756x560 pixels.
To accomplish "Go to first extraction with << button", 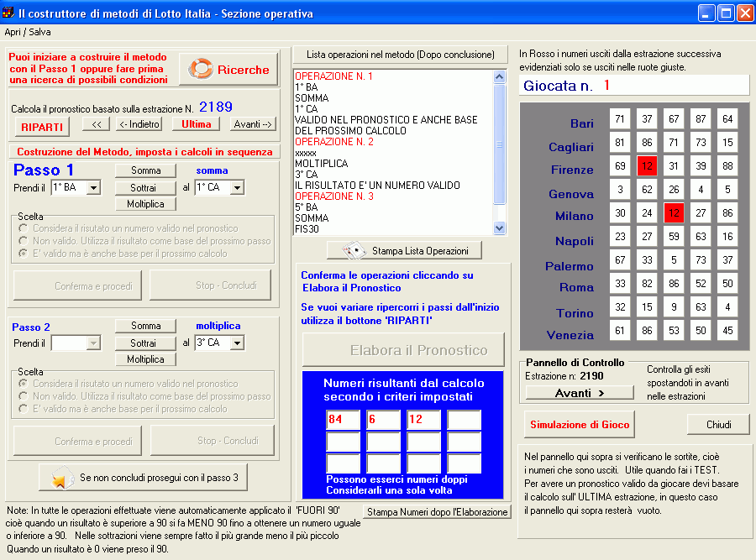I will click(x=97, y=124).
